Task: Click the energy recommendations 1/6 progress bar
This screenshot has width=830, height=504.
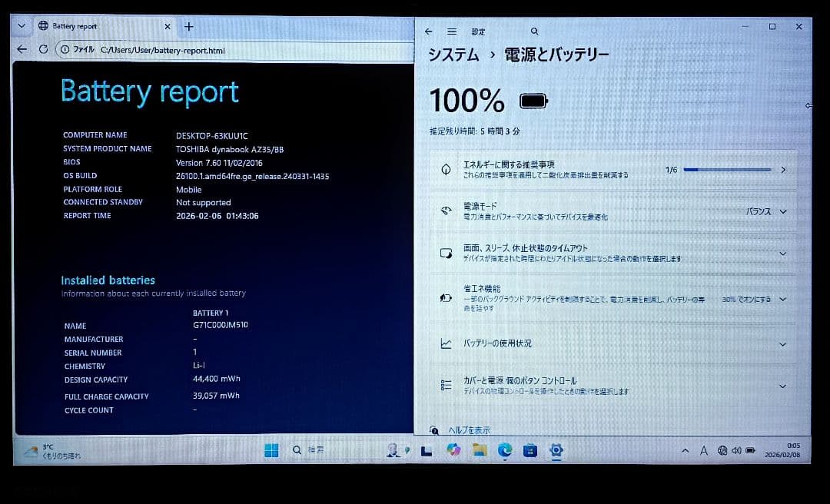Action: pos(726,170)
